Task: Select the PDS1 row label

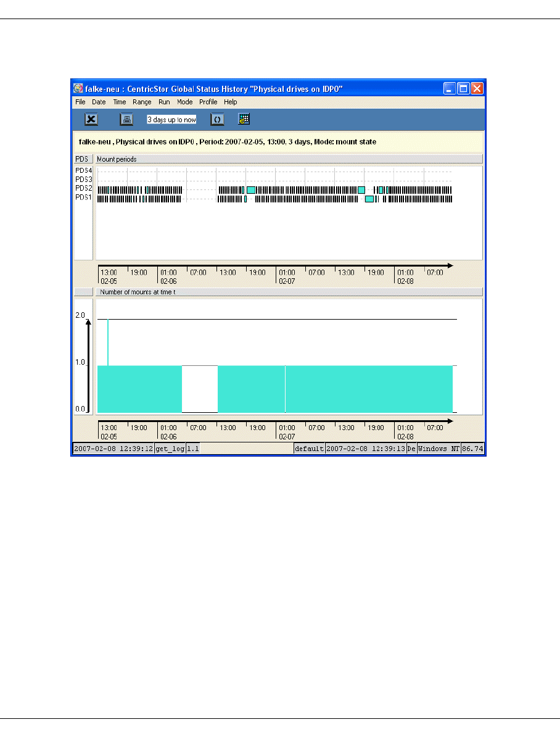Action: click(x=84, y=197)
